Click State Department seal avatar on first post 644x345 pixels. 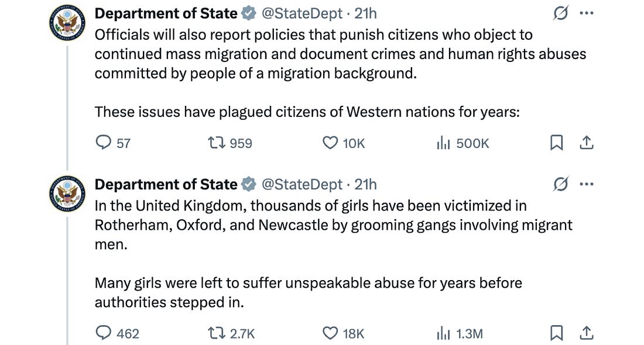[67, 22]
